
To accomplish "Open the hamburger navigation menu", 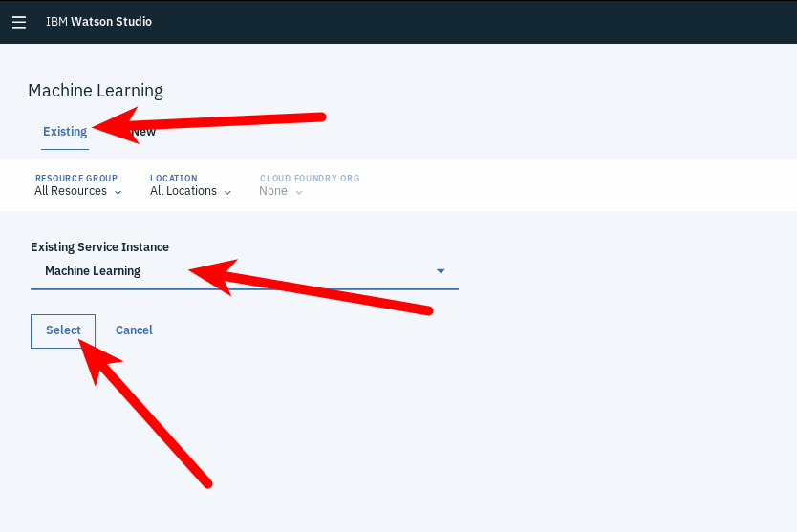I will [x=19, y=22].
